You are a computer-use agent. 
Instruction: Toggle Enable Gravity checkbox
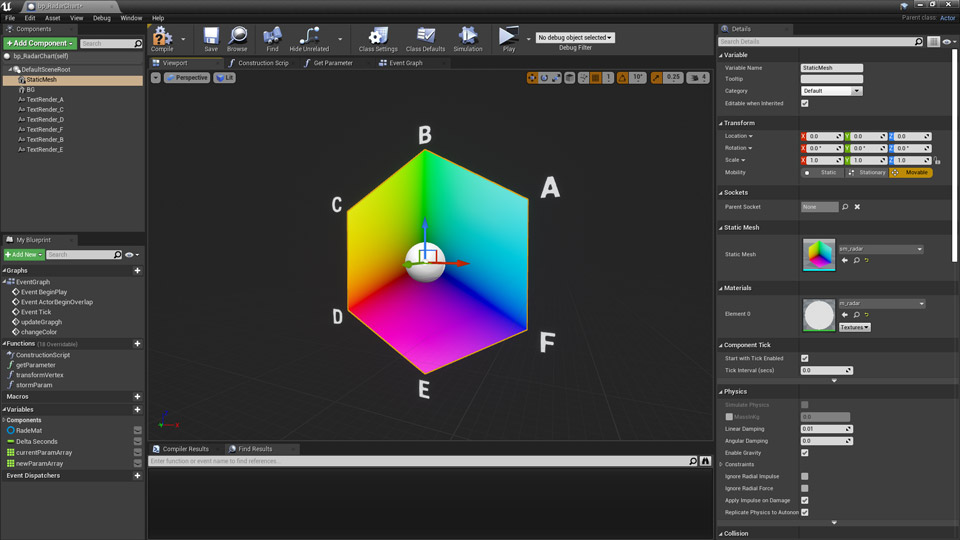[804, 453]
